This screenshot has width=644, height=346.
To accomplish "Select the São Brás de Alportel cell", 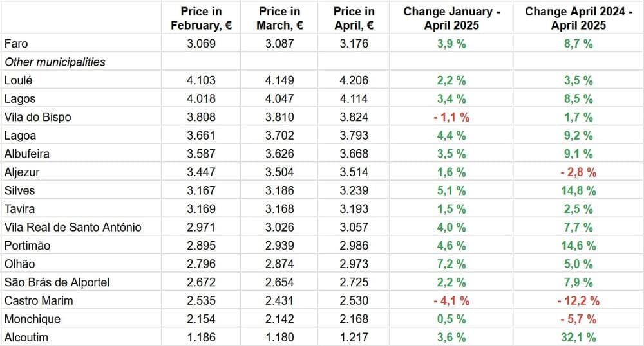I will pos(57,282).
